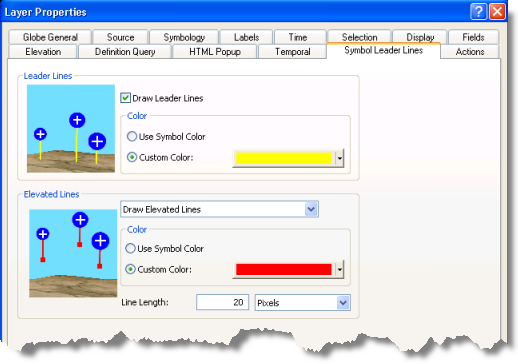This screenshot has width=518, height=364.
Task: Open the Pixels units dropdown
Action: click(x=303, y=303)
